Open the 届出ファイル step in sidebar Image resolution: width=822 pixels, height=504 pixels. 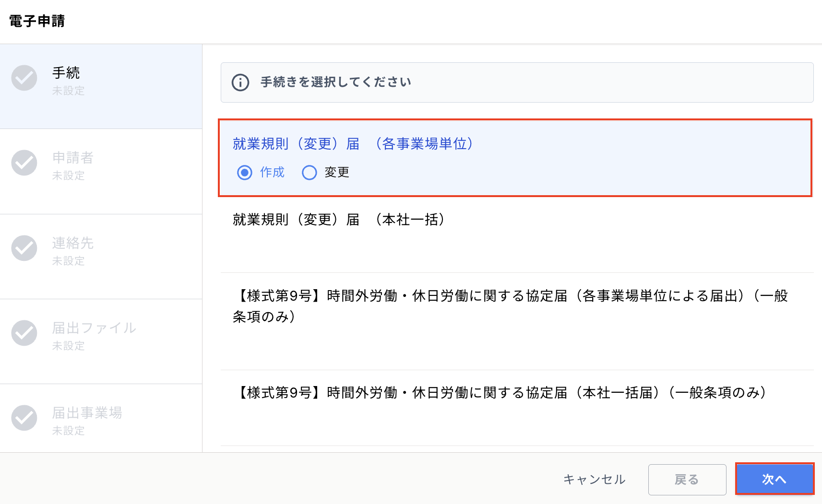[101, 341]
